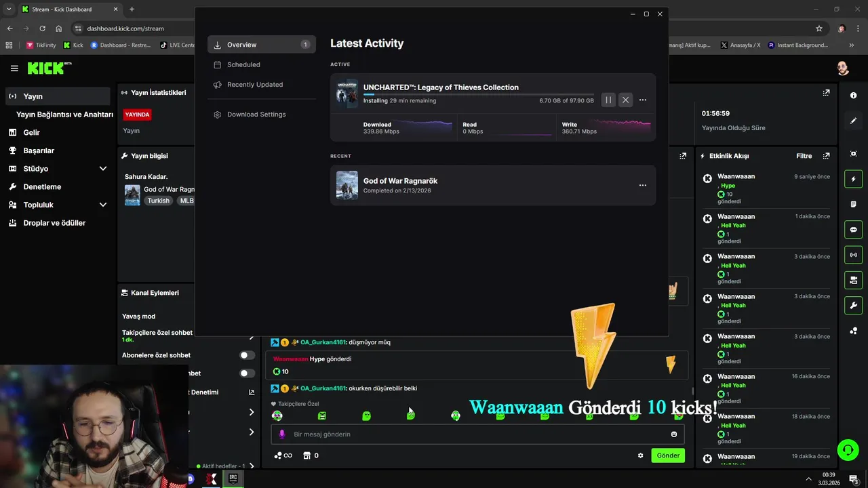This screenshot has width=868, height=488.
Task: Click the Gönder send button
Action: point(668,455)
